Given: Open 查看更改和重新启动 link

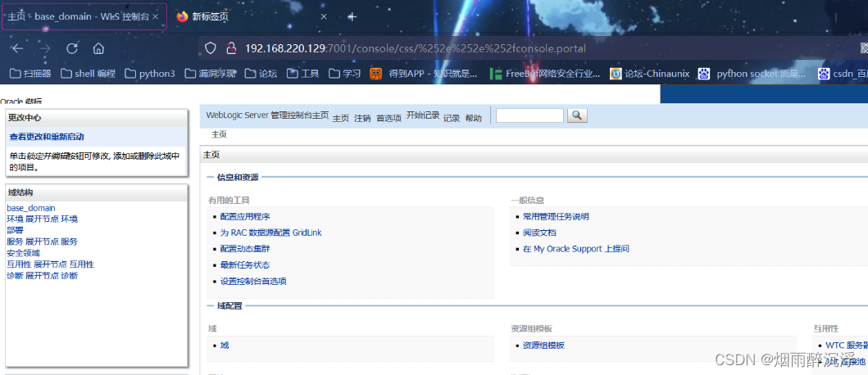Looking at the screenshot, I should 47,137.
